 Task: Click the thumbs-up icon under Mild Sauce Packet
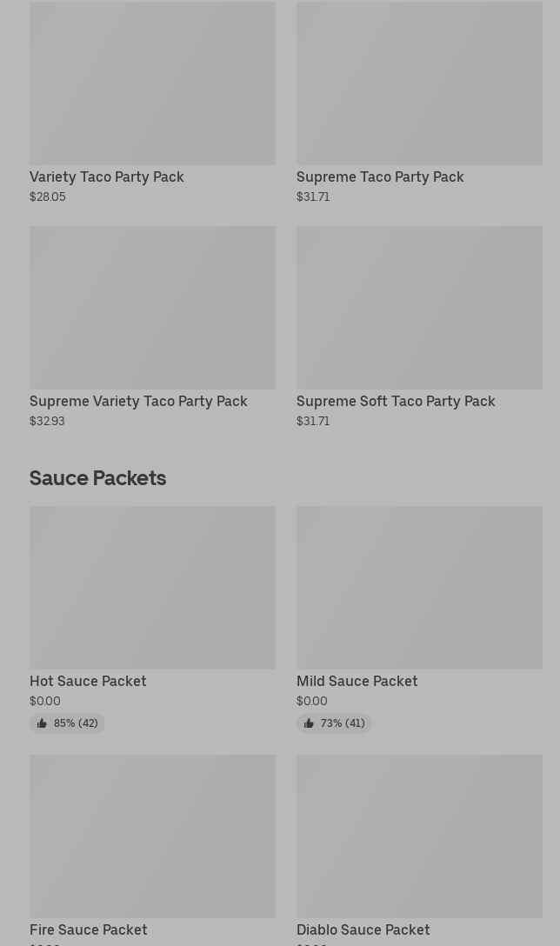309,723
